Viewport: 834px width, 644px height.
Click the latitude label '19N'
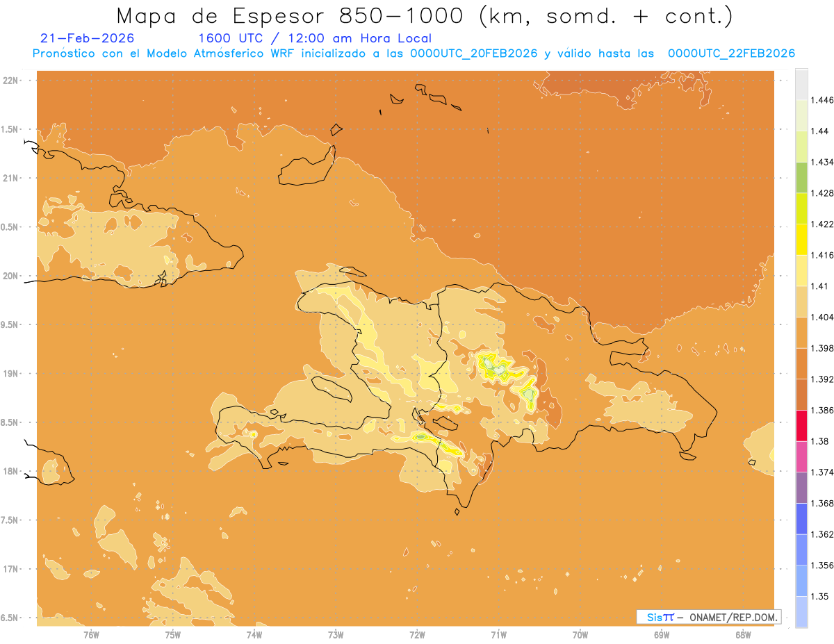[x=11, y=373]
